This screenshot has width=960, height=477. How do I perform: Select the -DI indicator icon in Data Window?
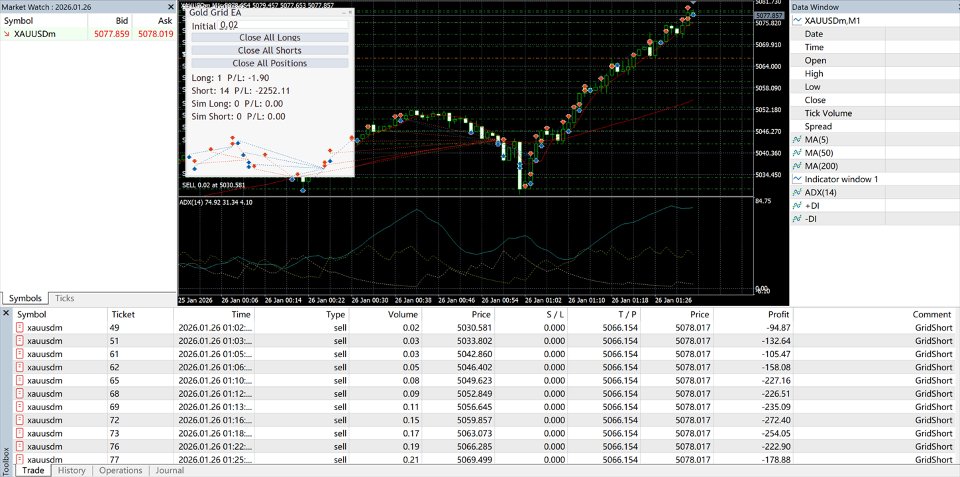coord(797,219)
